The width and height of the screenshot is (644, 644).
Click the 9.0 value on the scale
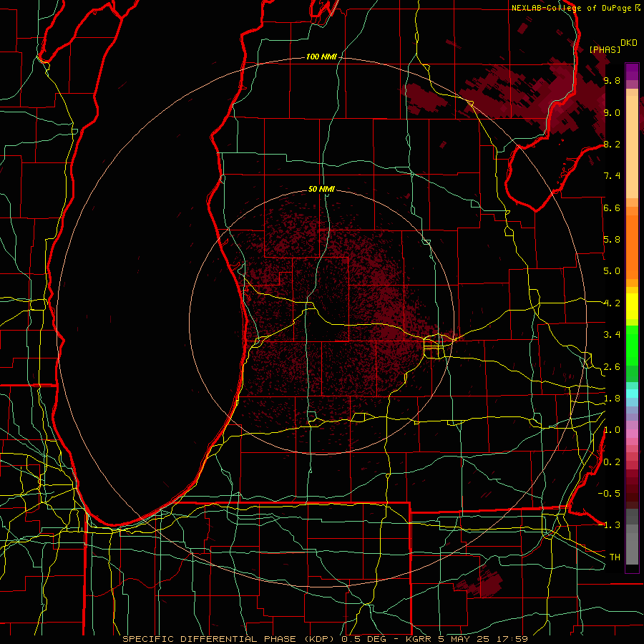(612, 112)
